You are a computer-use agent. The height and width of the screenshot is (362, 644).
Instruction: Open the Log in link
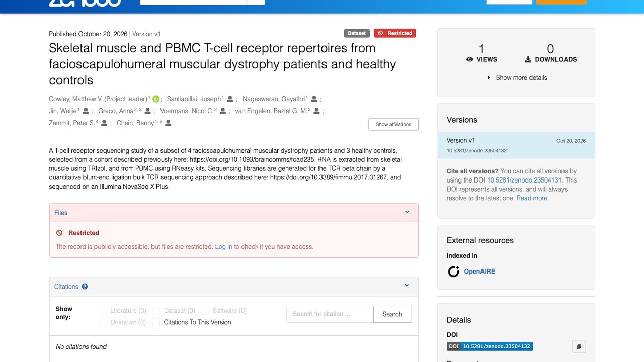[x=223, y=247]
